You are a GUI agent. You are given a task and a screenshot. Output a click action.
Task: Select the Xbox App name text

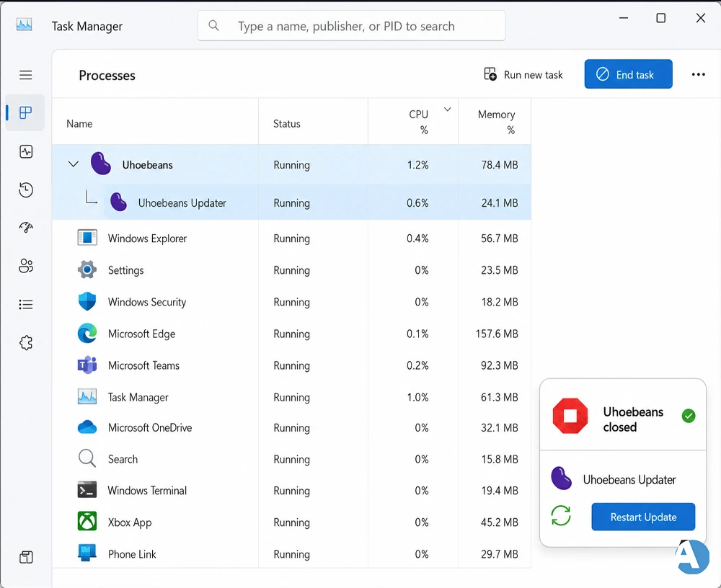(130, 522)
